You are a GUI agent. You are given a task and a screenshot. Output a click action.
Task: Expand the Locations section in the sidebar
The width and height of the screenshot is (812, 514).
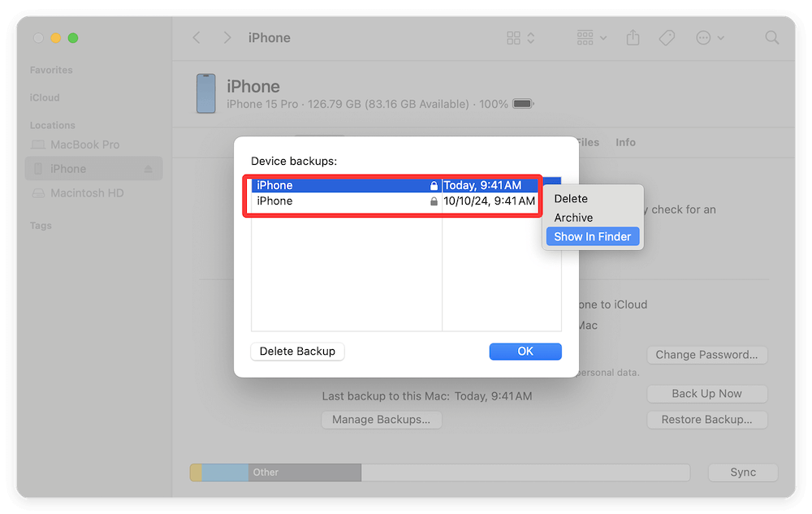(51, 124)
